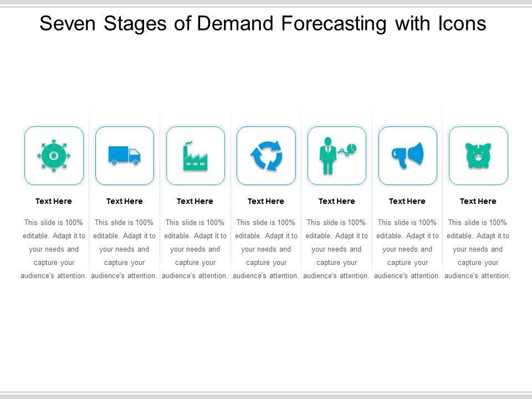Image resolution: width=532 pixels, height=399 pixels.
Task: Click "Text Here" heading beneath the megaphone icon
Action: (x=407, y=201)
